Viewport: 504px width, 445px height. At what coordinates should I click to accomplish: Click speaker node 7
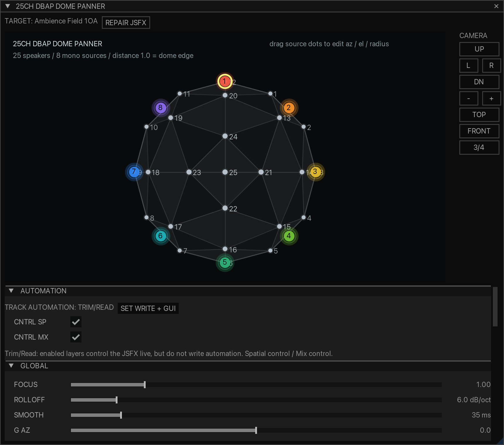click(180, 251)
